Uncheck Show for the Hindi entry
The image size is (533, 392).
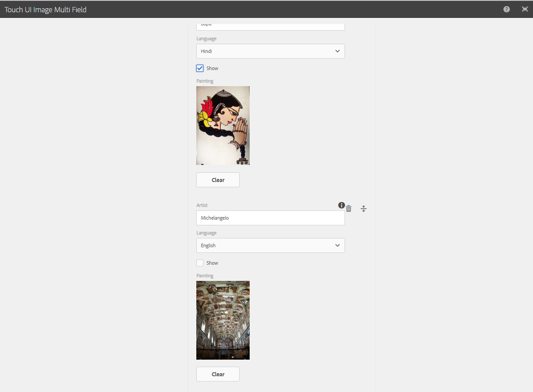tap(199, 68)
